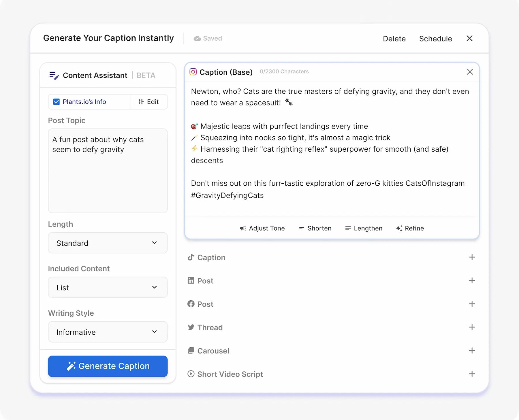Click the Schedule button

tap(435, 39)
